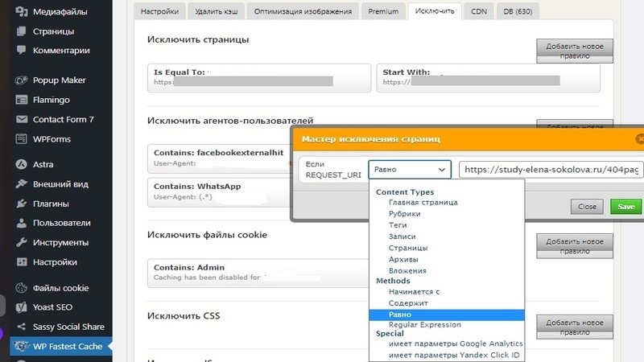Image resolution: width=644 pixels, height=362 pixels.
Task: Click the Yoast SEO icon
Action: pos(22,307)
